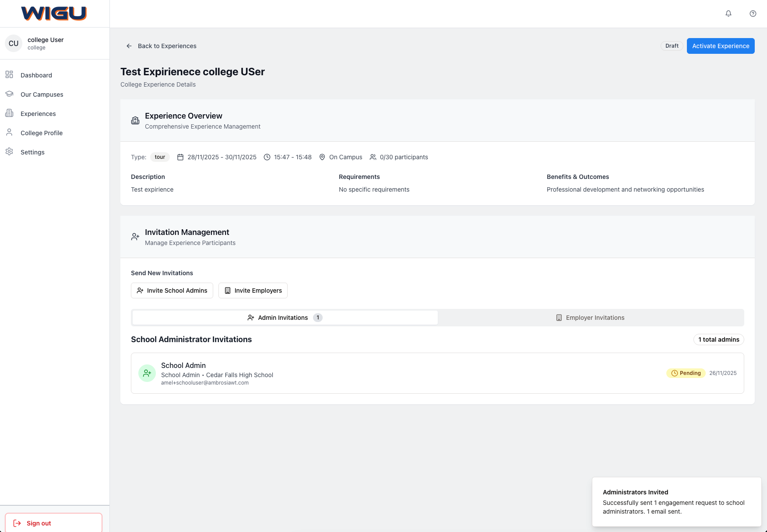
Task: Open Experiences in the sidebar
Action: [38, 114]
